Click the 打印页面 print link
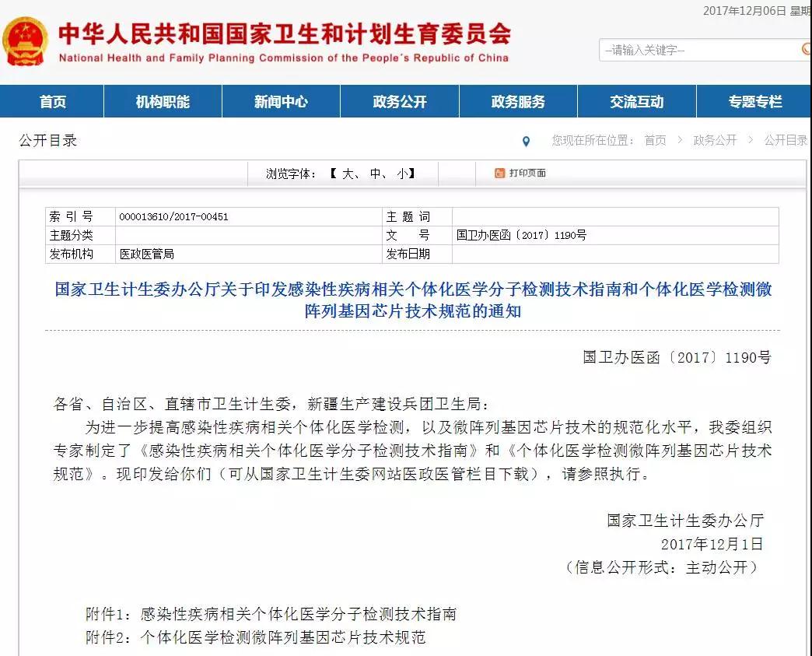This screenshot has height=656, width=812. 527,173
